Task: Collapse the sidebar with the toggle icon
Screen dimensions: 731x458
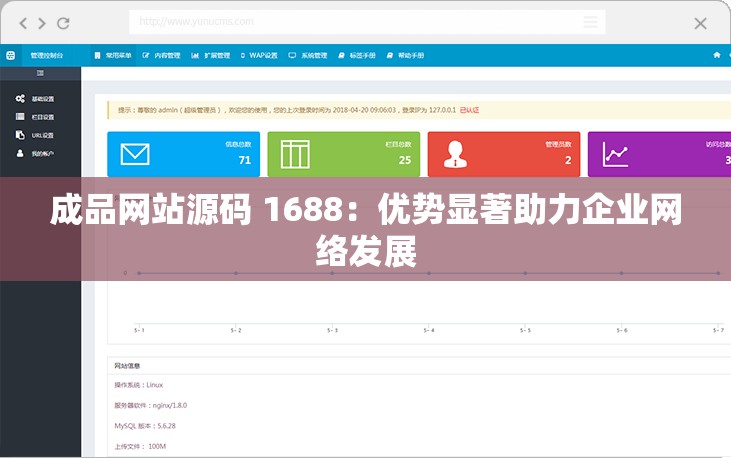Action: [40, 73]
